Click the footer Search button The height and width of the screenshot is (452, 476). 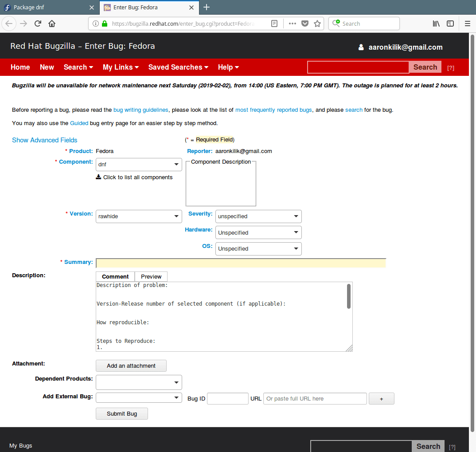pos(428,446)
